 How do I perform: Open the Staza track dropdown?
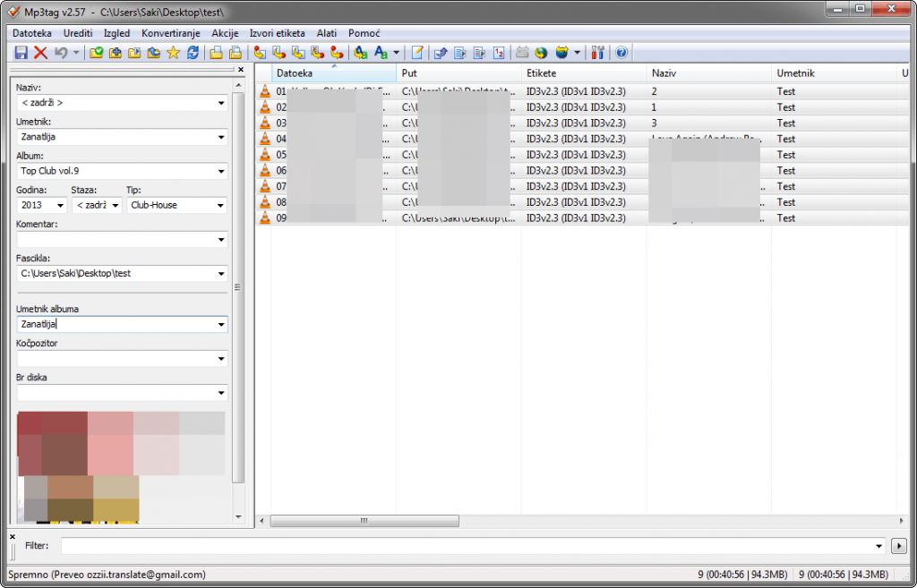pyautogui.click(x=116, y=205)
